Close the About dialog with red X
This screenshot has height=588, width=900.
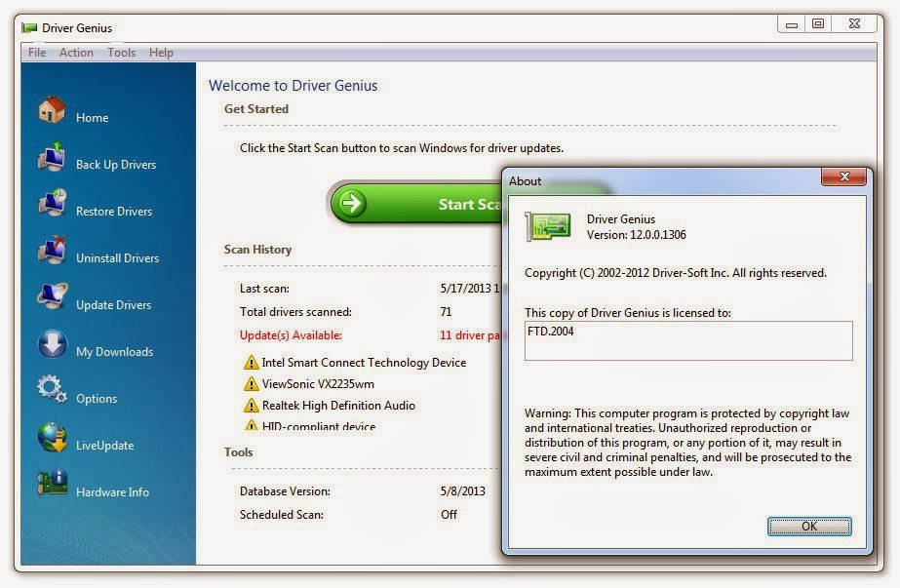click(843, 176)
